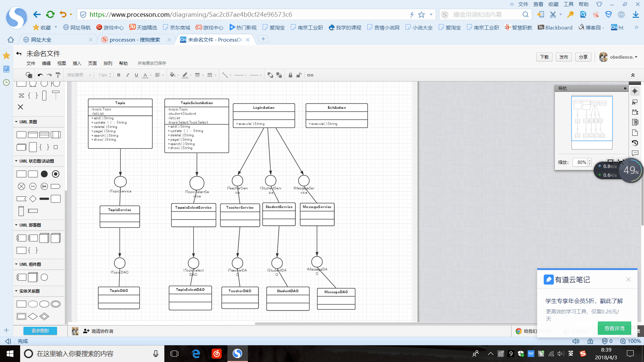Click the undo arrow in editor toolbar

pos(40,75)
